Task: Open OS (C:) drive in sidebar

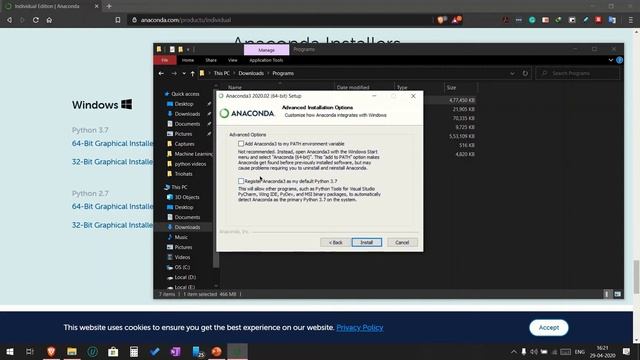Action: click(x=182, y=267)
